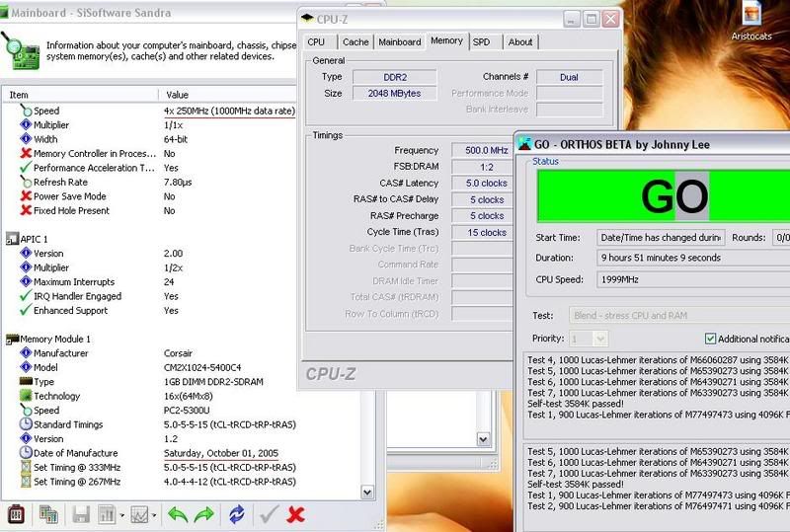Maximize the CPU-Z window
This screenshot has width=790, height=532.
pos(591,19)
